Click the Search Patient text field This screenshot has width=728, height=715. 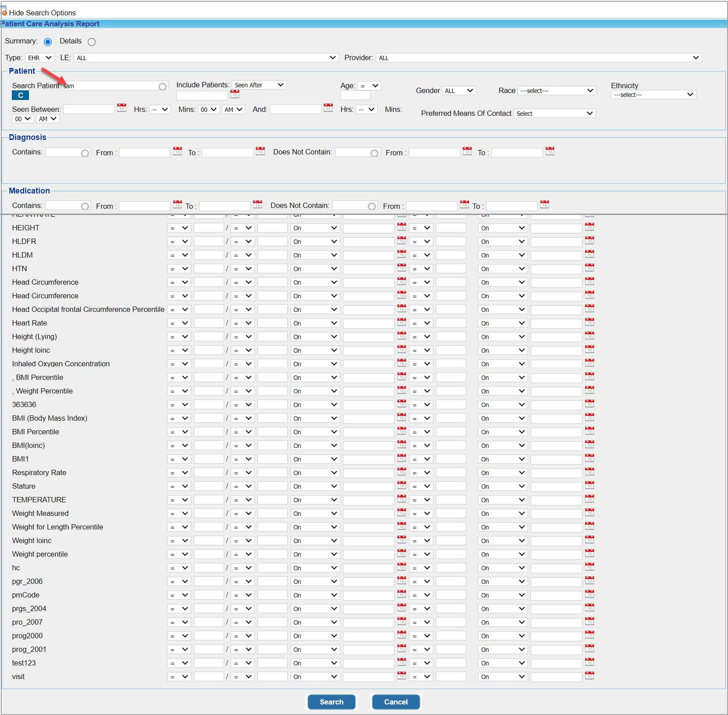click(110, 86)
